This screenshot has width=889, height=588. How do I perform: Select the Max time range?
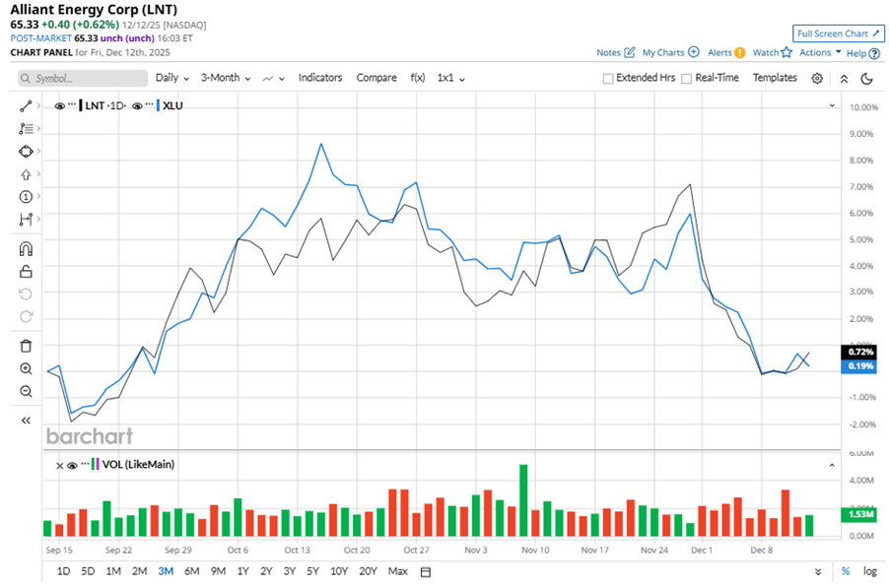pyautogui.click(x=397, y=571)
